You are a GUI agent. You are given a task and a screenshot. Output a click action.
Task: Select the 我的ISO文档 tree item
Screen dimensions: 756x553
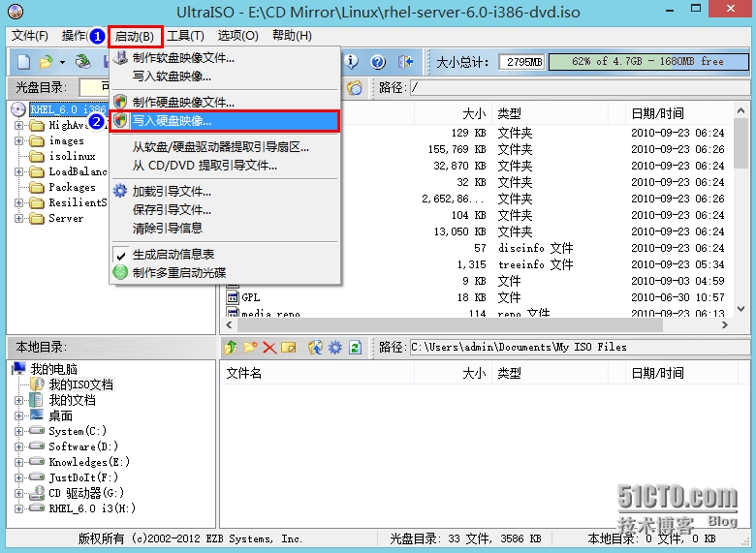click(81, 384)
